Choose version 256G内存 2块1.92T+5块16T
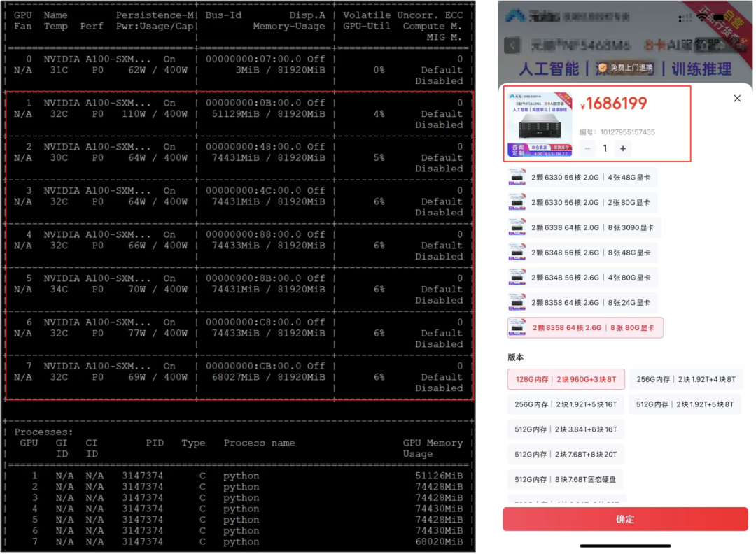756x554 pixels. (x=566, y=404)
